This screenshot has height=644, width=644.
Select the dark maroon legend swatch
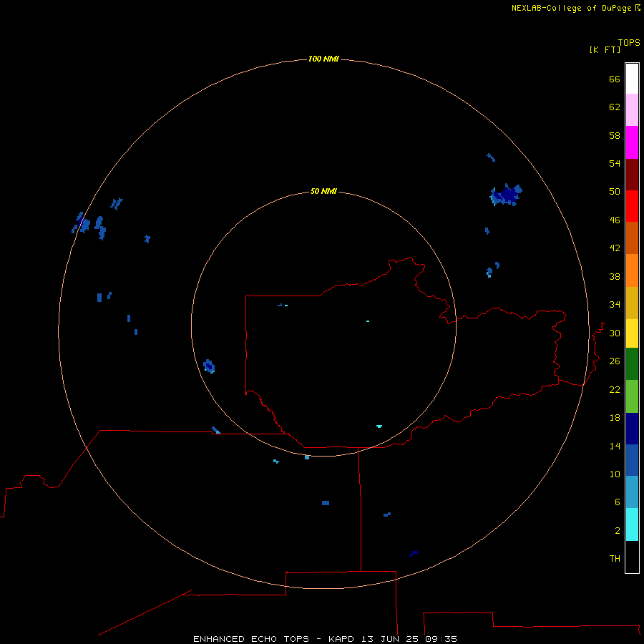pyautogui.click(x=632, y=174)
